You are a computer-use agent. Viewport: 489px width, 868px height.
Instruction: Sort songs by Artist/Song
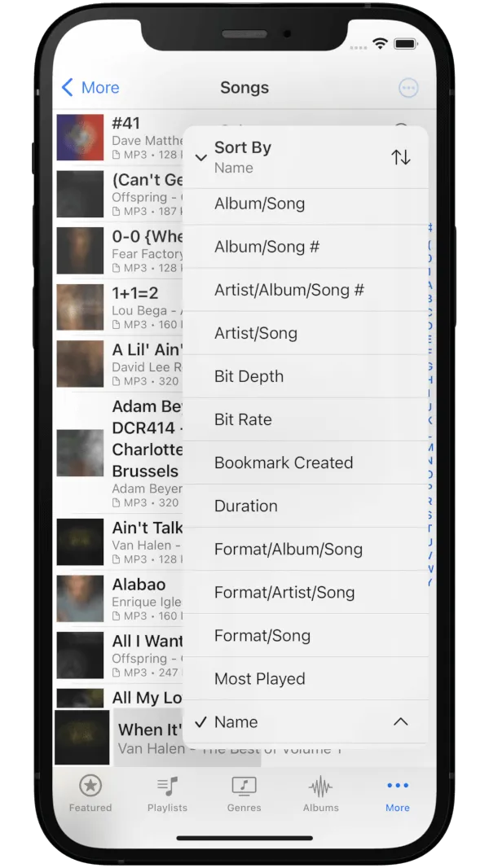(305, 333)
